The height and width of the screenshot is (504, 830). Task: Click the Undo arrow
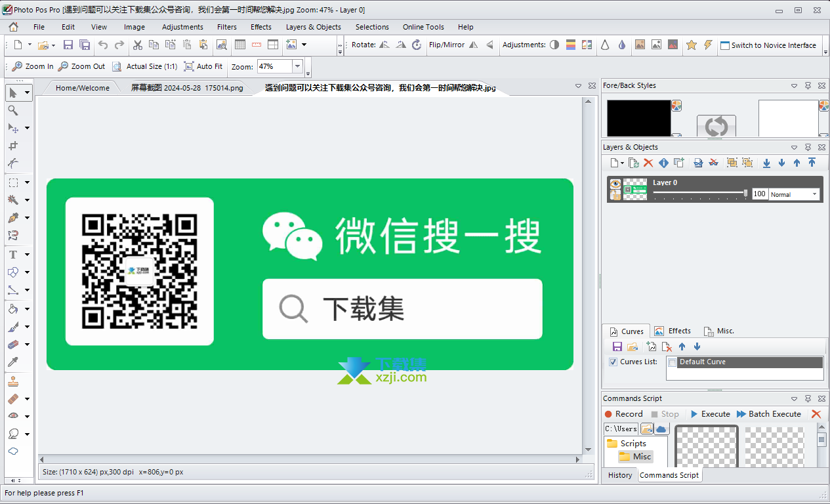(x=103, y=45)
